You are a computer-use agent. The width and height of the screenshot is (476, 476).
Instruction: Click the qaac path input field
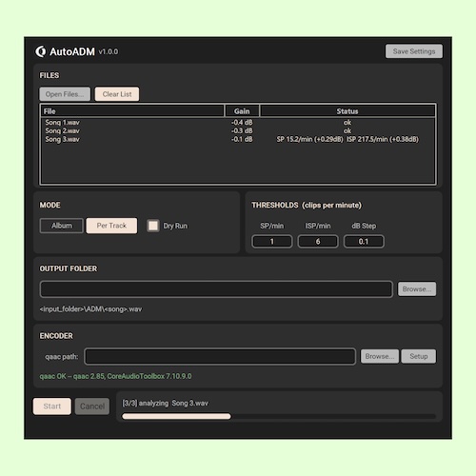[x=220, y=356]
